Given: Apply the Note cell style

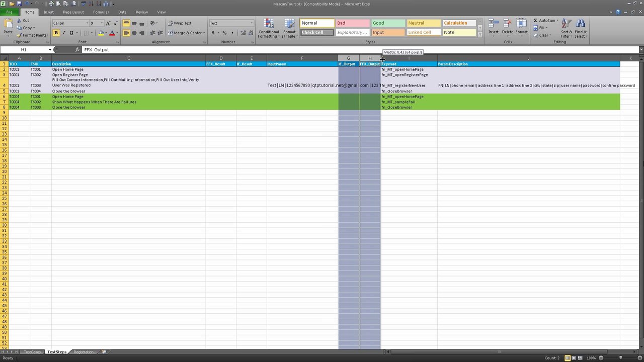Looking at the screenshot, I should point(459,32).
